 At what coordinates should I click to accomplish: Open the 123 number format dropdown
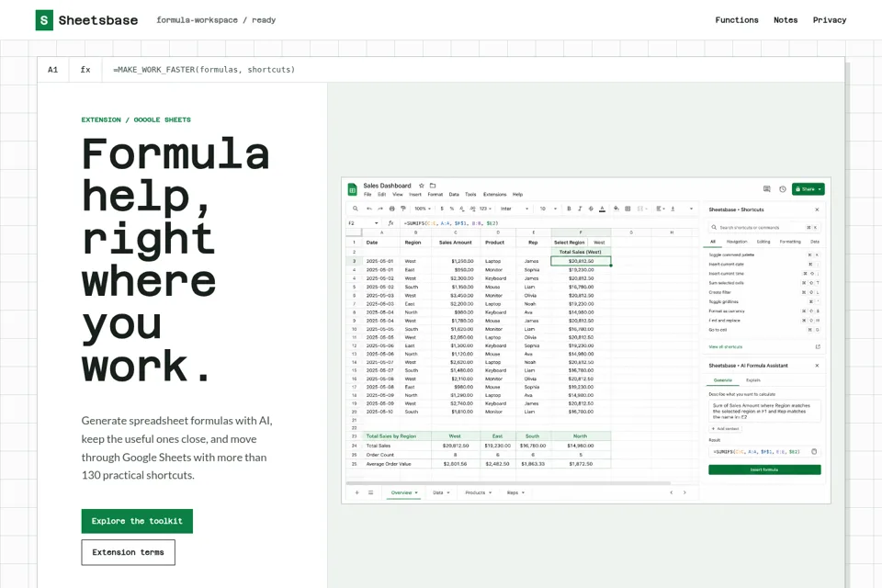485,209
